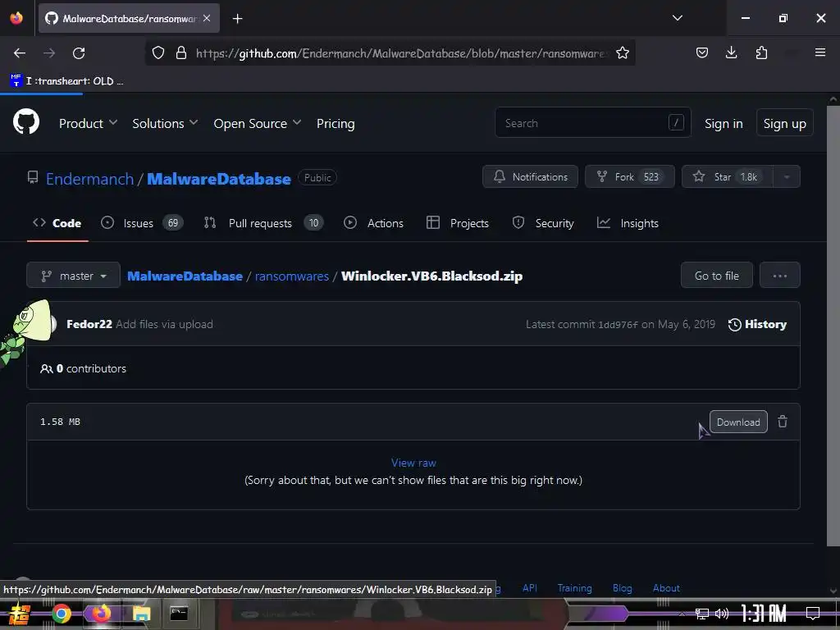Click the Pricing link

click(336, 123)
